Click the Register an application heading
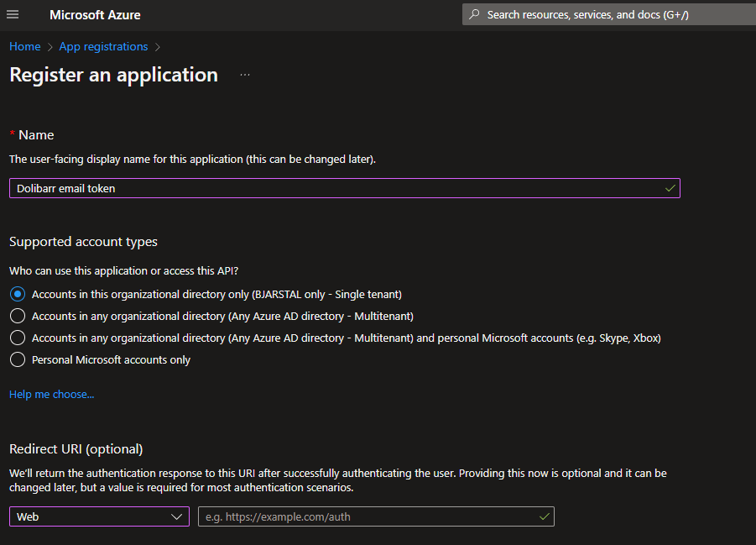 click(x=114, y=75)
